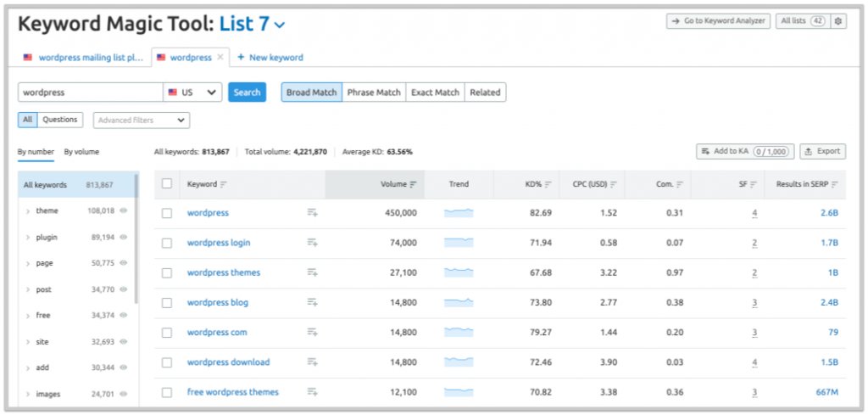
Task: Check the free wordpress themes checkbox
Action: 167,393
